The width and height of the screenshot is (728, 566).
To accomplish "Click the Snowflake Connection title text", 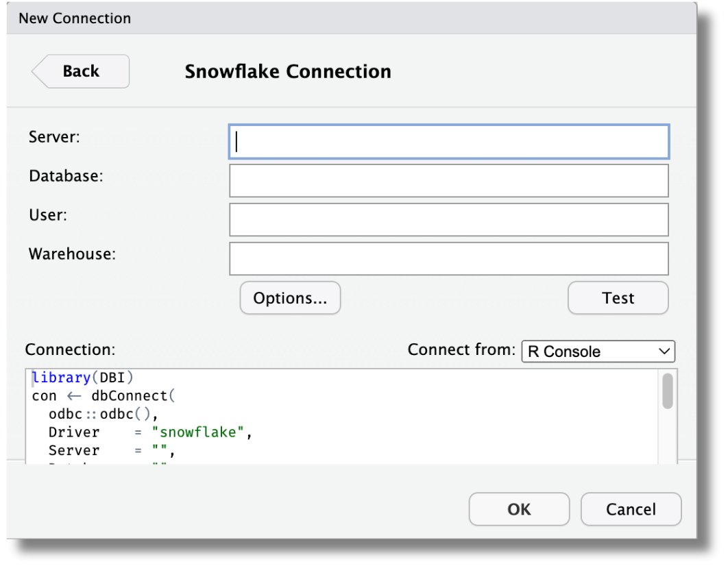I will click(287, 71).
